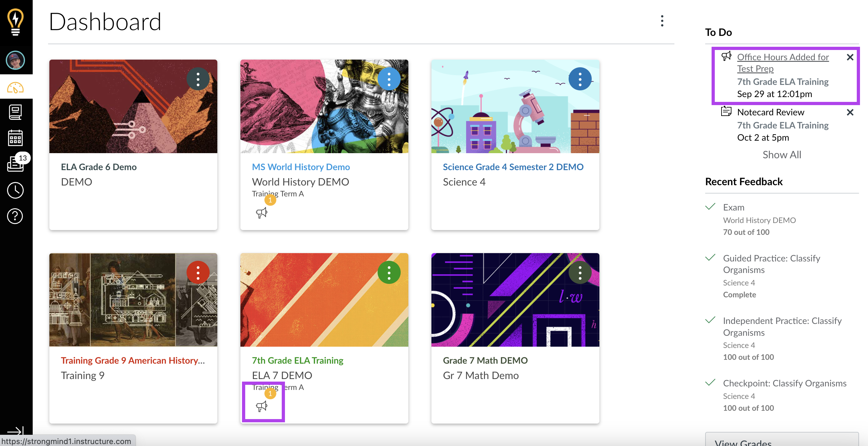This screenshot has height=446, width=868.
Task: Click the clock/history icon in sidebar
Action: pos(15,190)
